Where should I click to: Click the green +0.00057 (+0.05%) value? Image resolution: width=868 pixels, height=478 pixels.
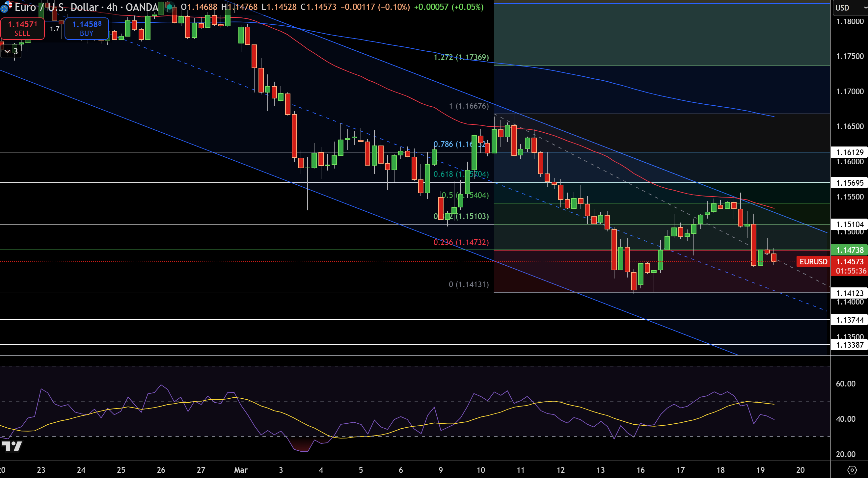point(448,7)
